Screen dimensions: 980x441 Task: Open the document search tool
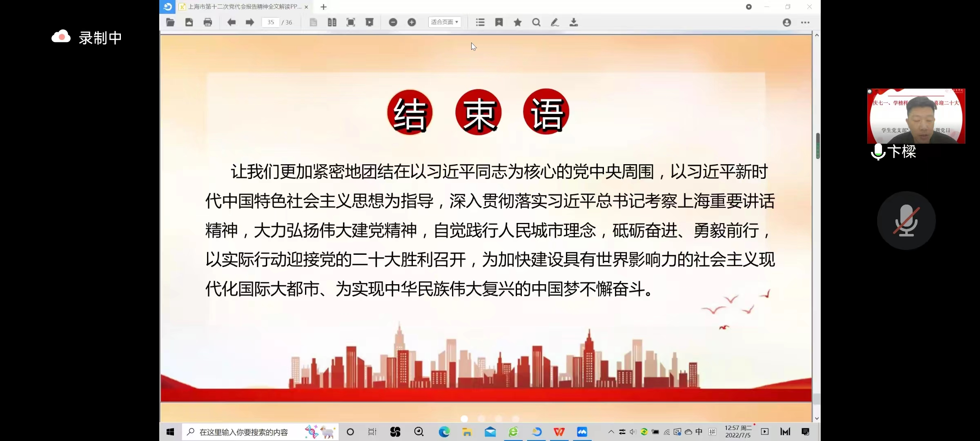[536, 22]
